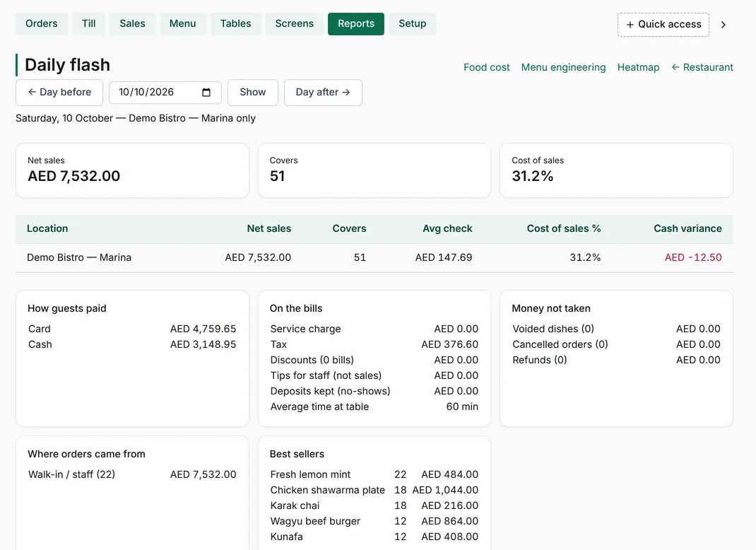Click the Card payment amount AED 4,759.65

[203, 329]
